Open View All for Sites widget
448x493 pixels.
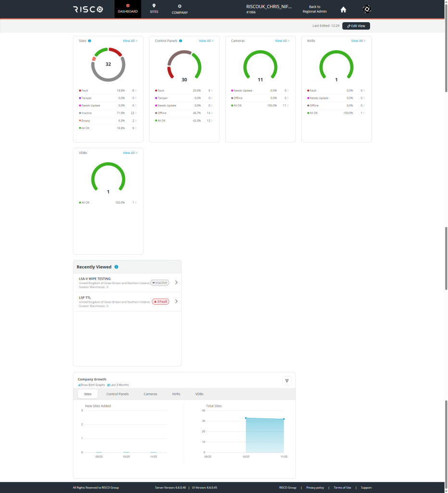(x=129, y=41)
